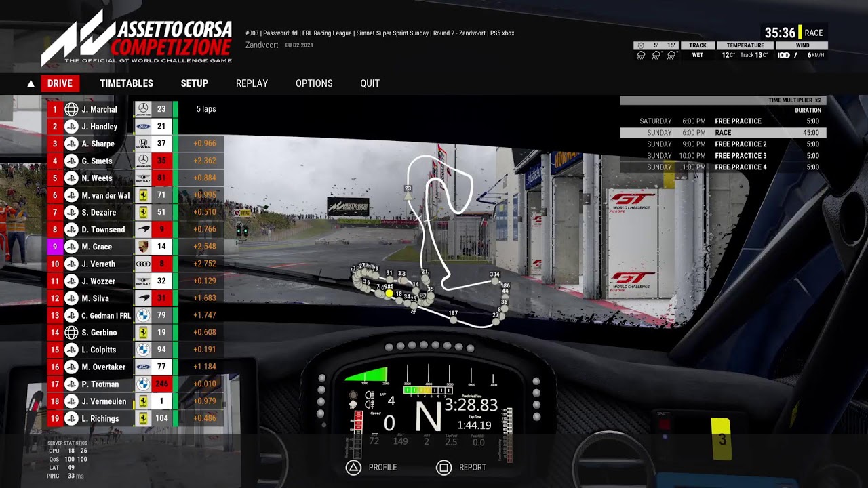
Task: Click the BMW logo in P. Trotman's row
Action: tap(143, 384)
